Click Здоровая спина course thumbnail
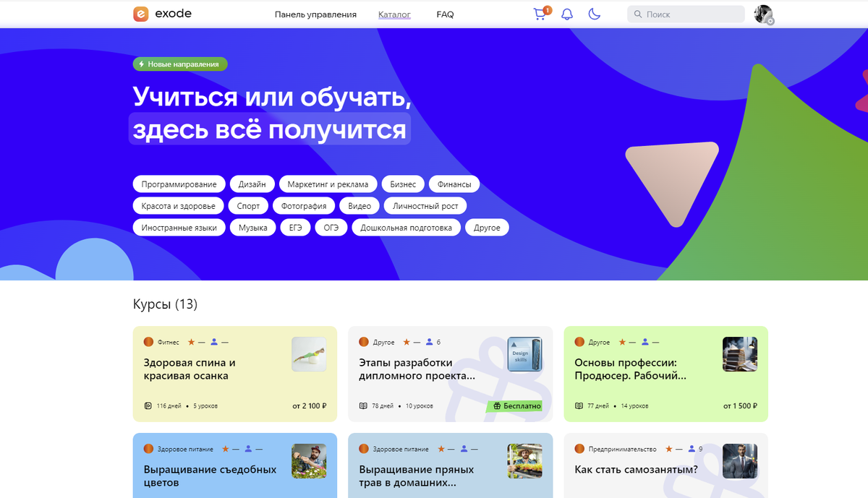Image resolution: width=868 pixels, height=498 pixels. (x=309, y=354)
